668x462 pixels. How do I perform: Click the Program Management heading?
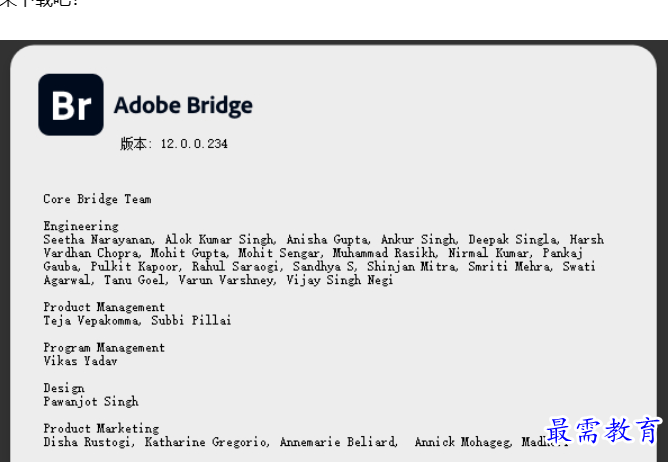(x=104, y=348)
